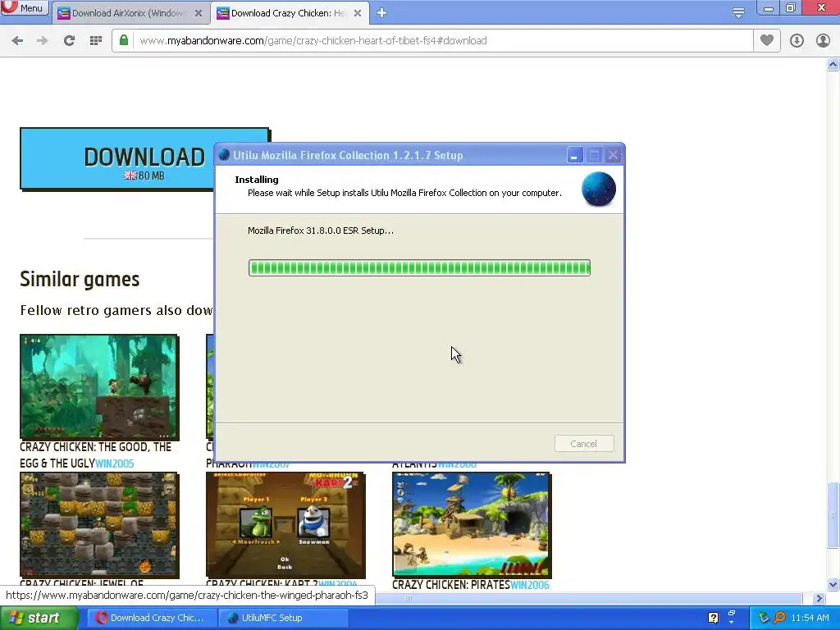Go forward to next page
Screen dimensions: 840x630
pyautogui.click(x=43, y=41)
